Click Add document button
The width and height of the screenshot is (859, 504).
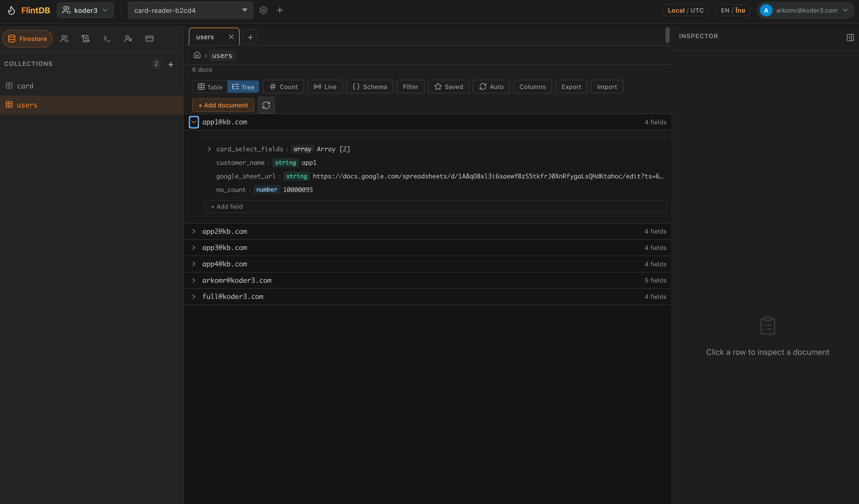(x=223, y=105)
